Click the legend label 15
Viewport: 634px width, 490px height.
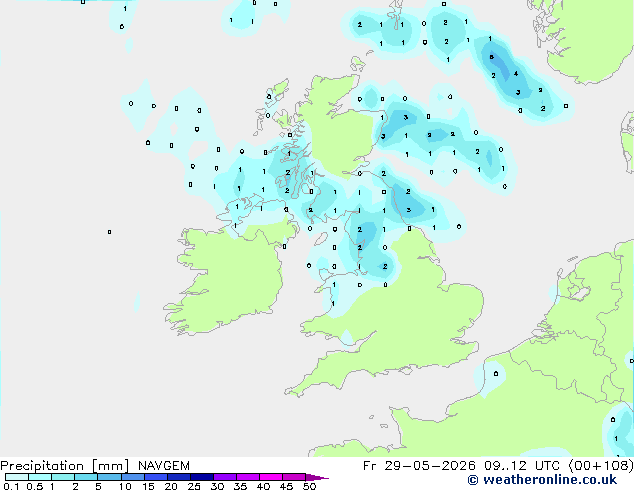[x=148, y=486]
